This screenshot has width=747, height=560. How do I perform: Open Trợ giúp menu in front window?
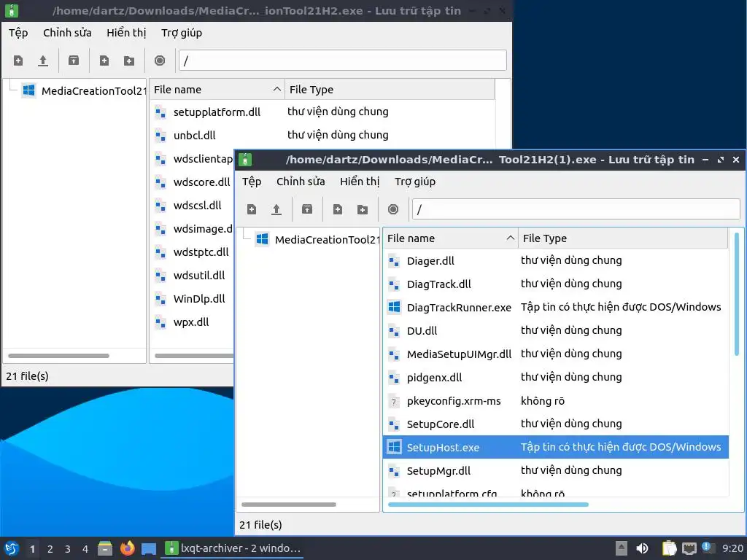(x=415, y=182)
